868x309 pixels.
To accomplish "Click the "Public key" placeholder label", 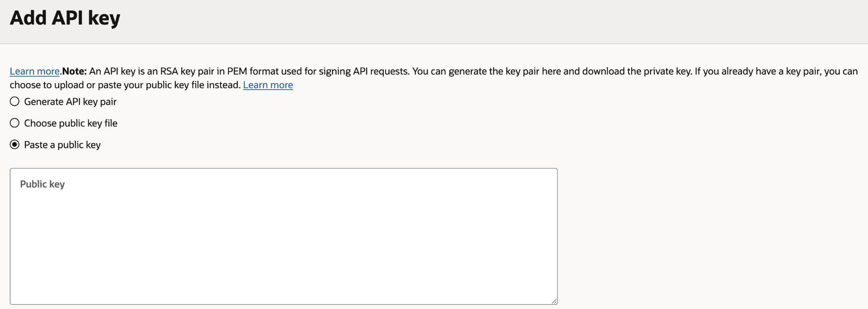I will (x=42, y=184).
